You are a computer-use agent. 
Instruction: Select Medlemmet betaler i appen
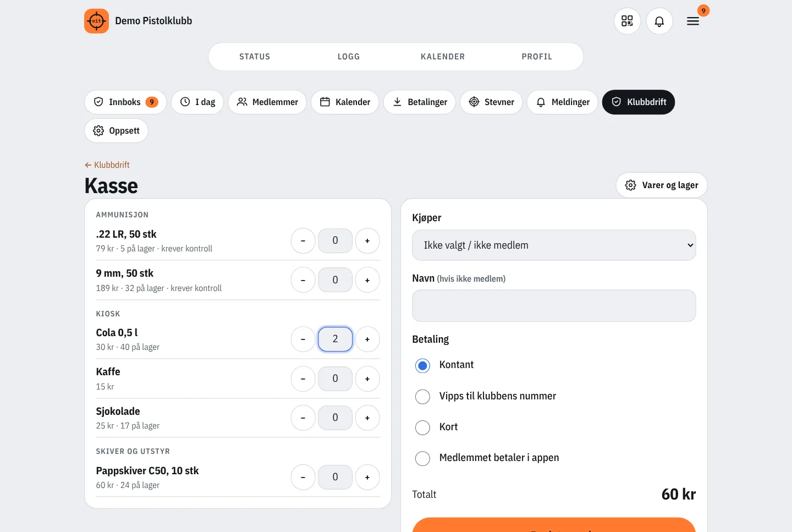coord(422,458)
